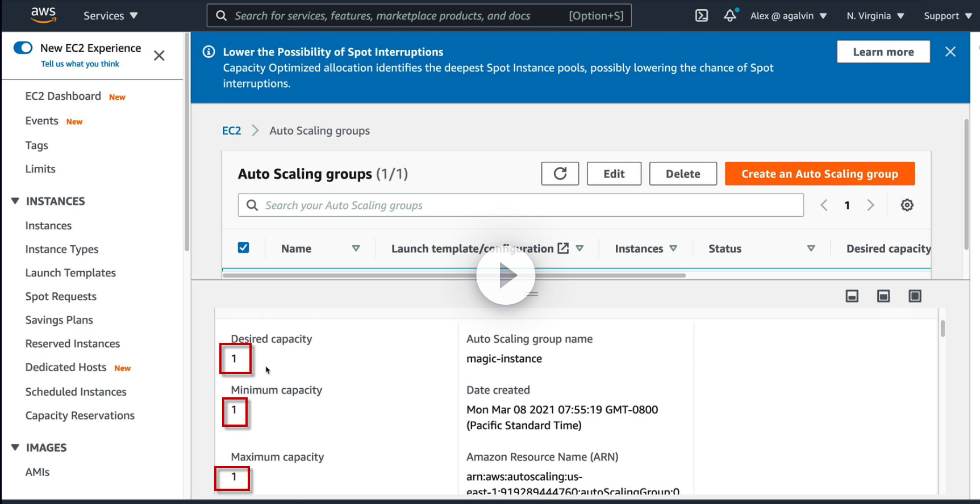980x504 pixels.
Task: Go to next page of results
Action: (870, 205)
